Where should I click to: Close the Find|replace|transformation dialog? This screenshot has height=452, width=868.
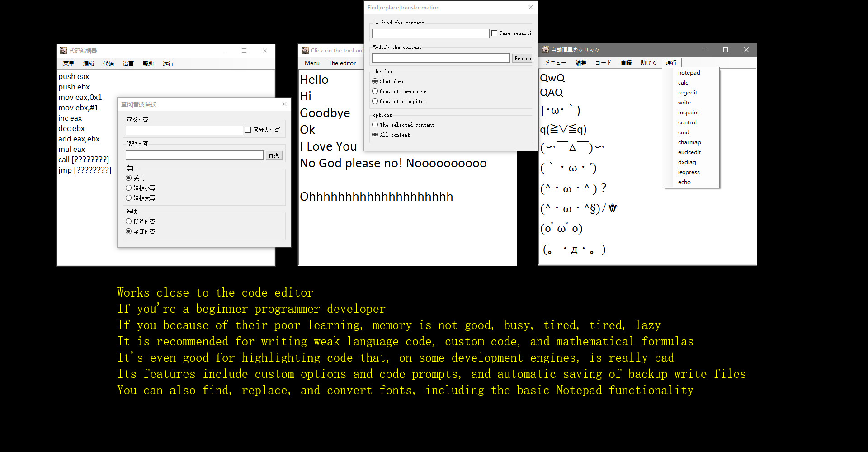[x=531, y=7]
